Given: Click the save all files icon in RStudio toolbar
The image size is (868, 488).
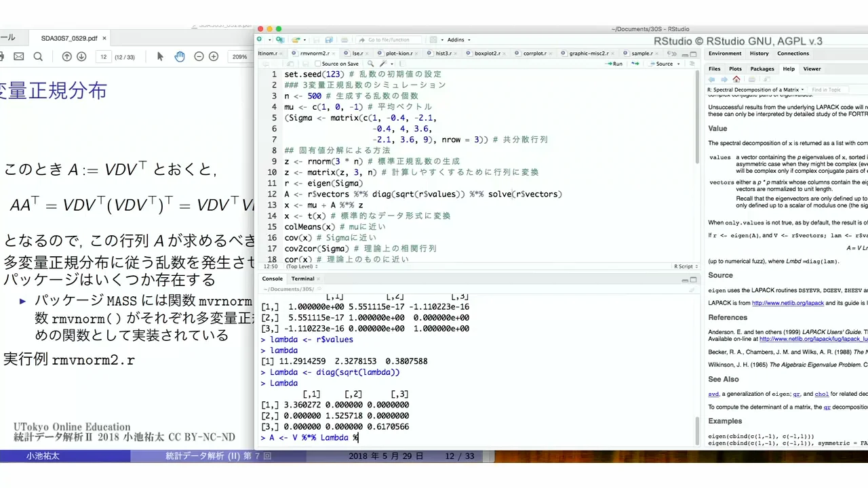Looking at the screenshot, I should click(x=329, y=40).
